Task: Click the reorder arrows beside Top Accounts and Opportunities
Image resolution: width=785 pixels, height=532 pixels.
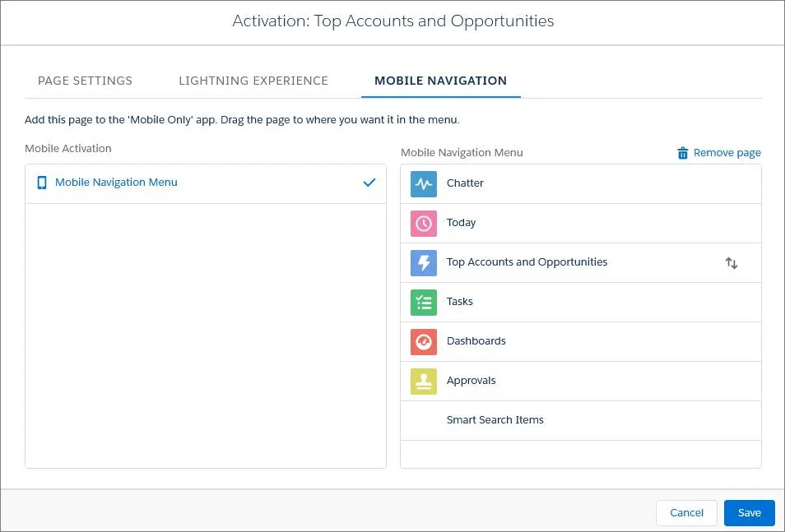Action: click(731, 261)
